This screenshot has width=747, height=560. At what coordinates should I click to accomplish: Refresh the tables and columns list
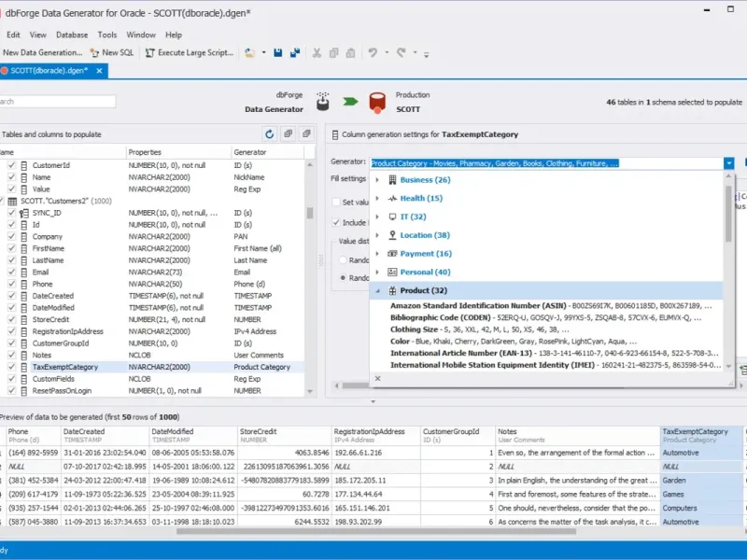click(x=269, y=134)
